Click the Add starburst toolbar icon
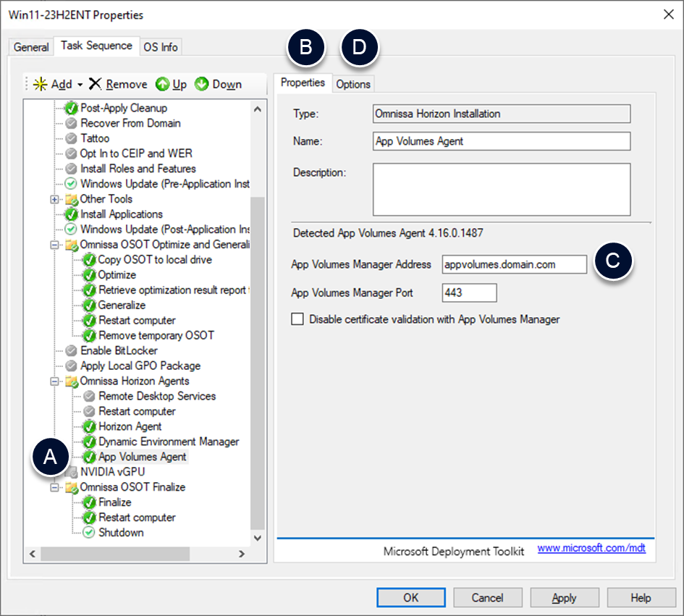Image resolution: width=684 pixels, height=616 pixels. click(40, 85)
